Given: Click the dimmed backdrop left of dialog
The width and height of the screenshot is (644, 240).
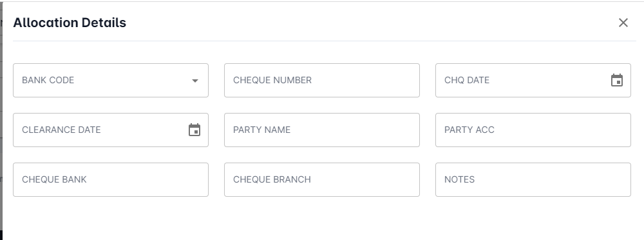Looking at the screenshot, I should pyautogui.click(x=1, y=123).
